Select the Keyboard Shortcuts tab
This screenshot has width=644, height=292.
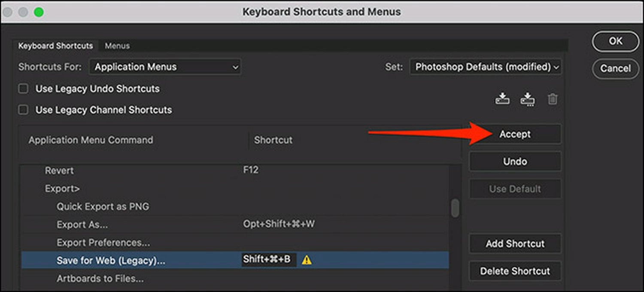[55, 46]
